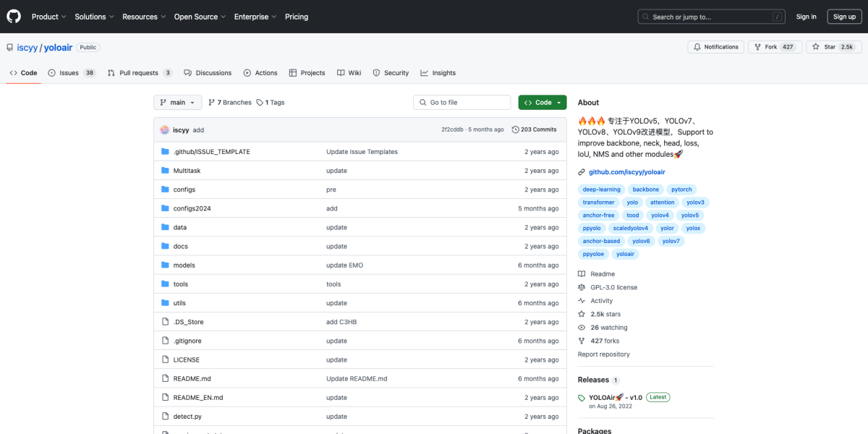
Task: Expand the green Code dropdown button
Action: 542,103
